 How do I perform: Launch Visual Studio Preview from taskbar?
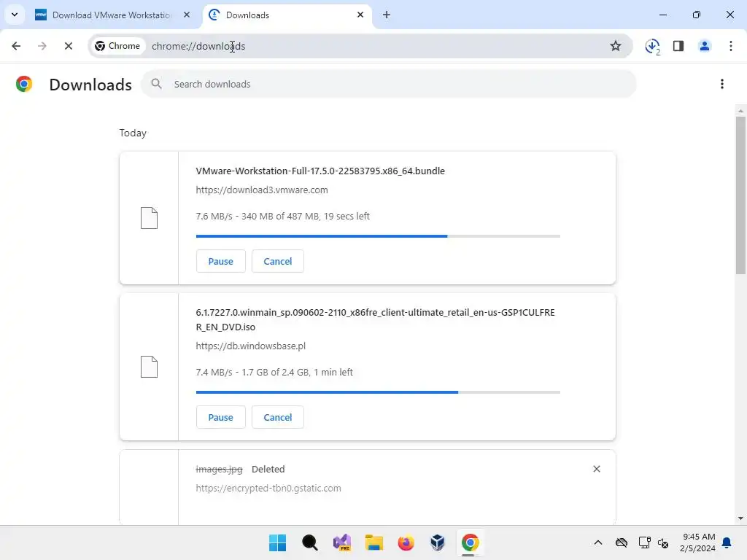click(342, 542)
